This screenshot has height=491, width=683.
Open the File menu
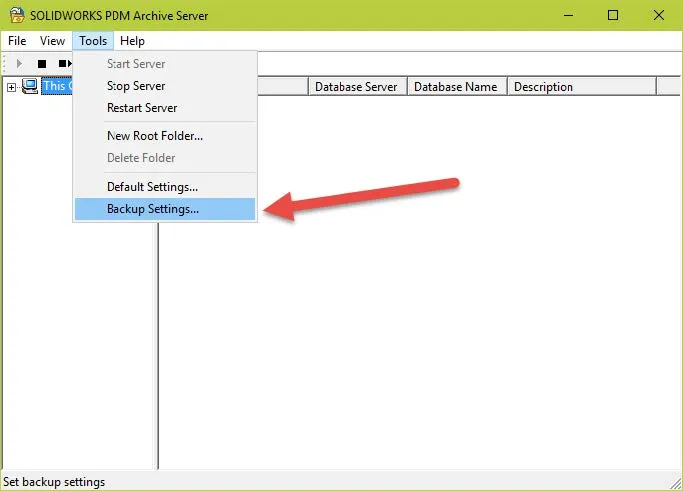point(17,41)
